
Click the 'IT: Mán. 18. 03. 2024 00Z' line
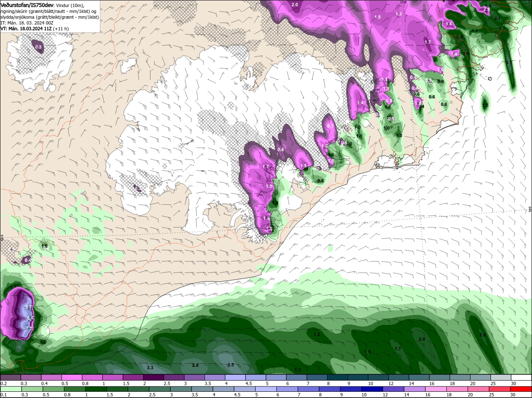27,23
